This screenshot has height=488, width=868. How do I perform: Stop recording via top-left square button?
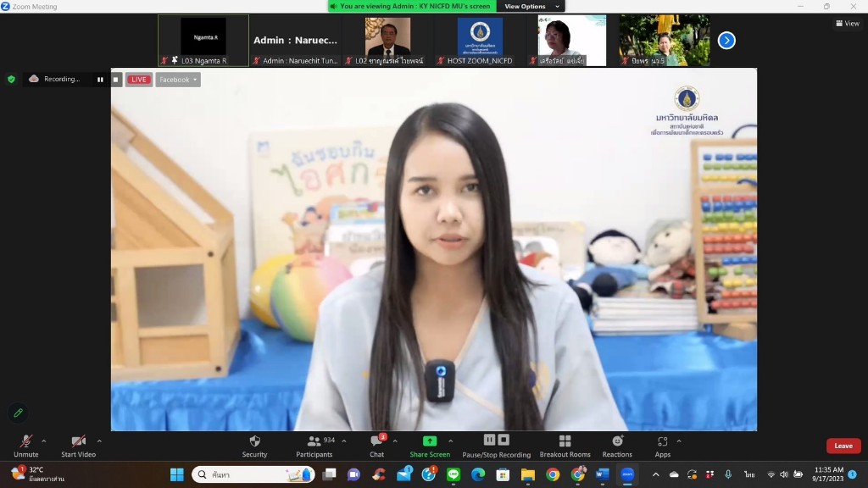(x=115, y=80)
